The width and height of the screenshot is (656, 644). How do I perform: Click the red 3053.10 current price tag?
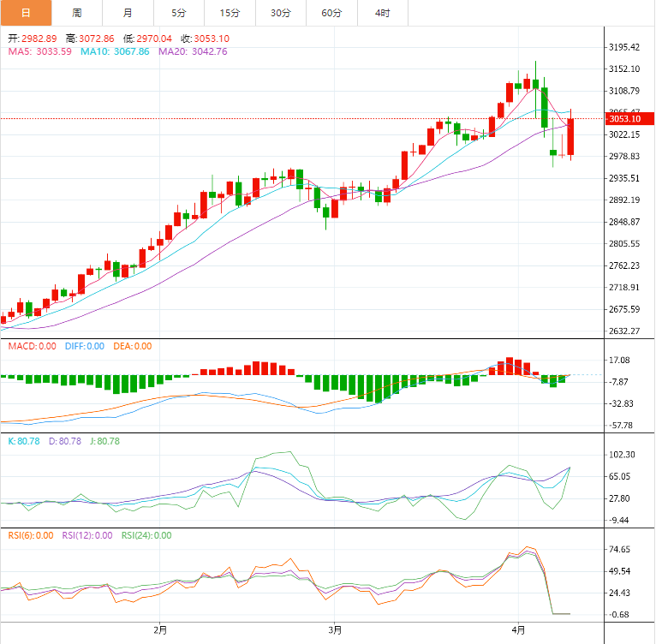[624, 119]
